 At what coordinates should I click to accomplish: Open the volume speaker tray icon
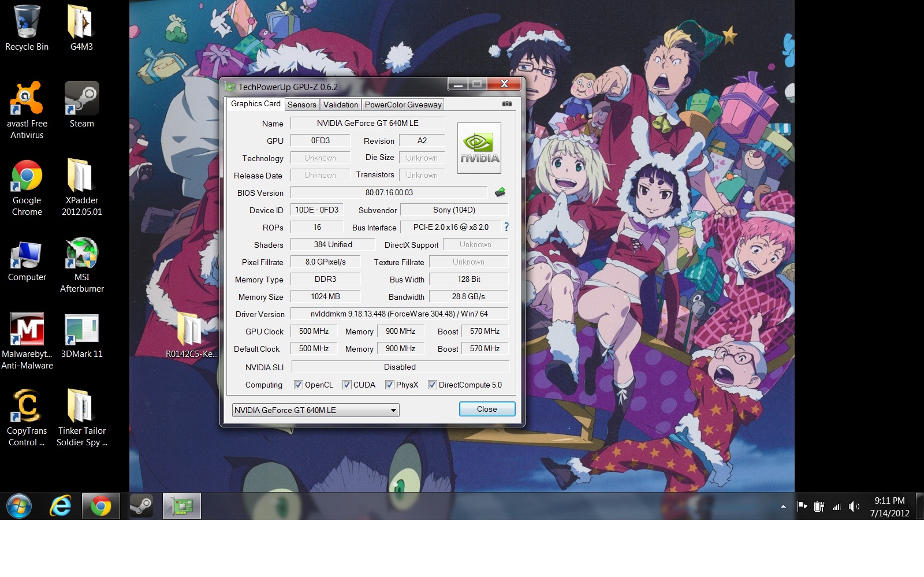pyautogui.click(x=854, y=507)
